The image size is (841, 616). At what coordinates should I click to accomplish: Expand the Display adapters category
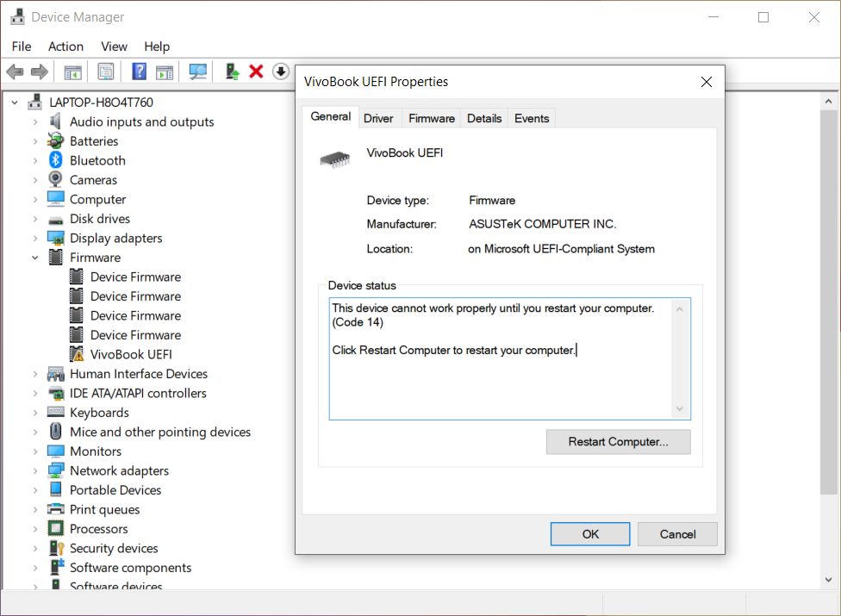point(35,238)
